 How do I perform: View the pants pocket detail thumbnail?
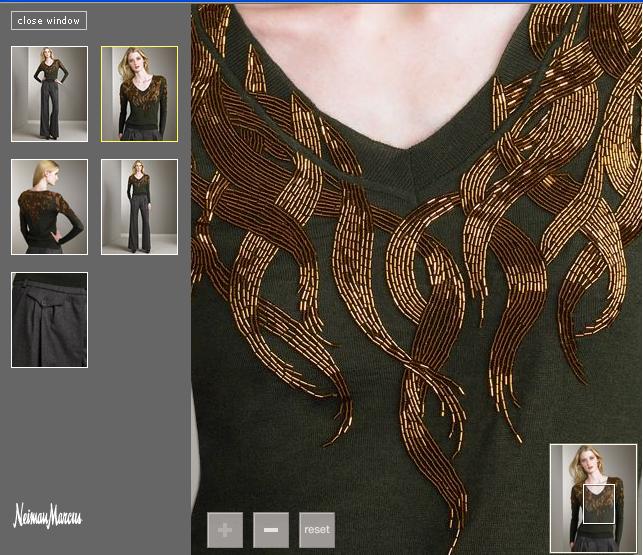(x=49, y=319)
